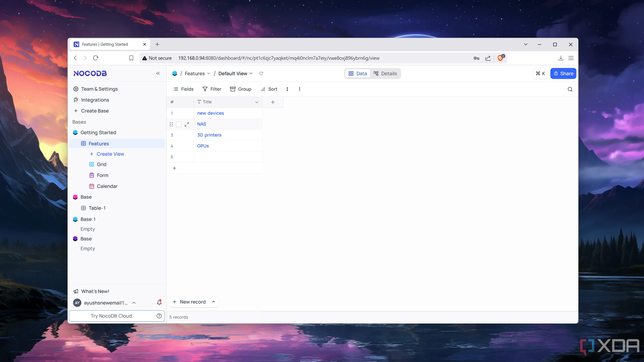Screen dimensions: 644x362
Task: Open the Default View dropdown
Action: click(x=235, y=73)
